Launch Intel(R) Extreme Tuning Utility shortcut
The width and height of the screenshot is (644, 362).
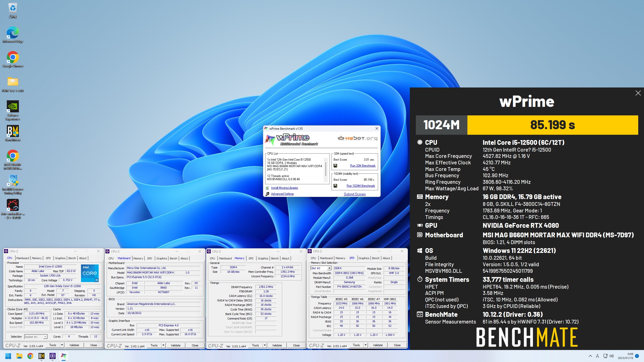pyautogui.click(x=13, y=185)
